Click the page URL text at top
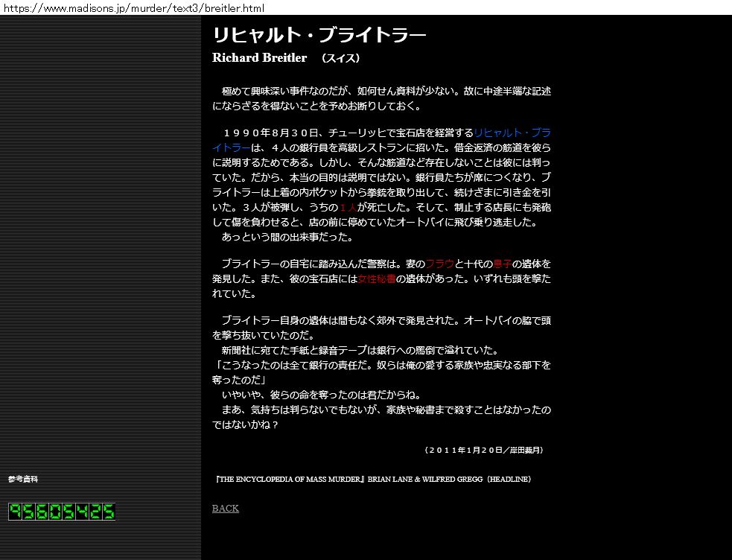 133,7
